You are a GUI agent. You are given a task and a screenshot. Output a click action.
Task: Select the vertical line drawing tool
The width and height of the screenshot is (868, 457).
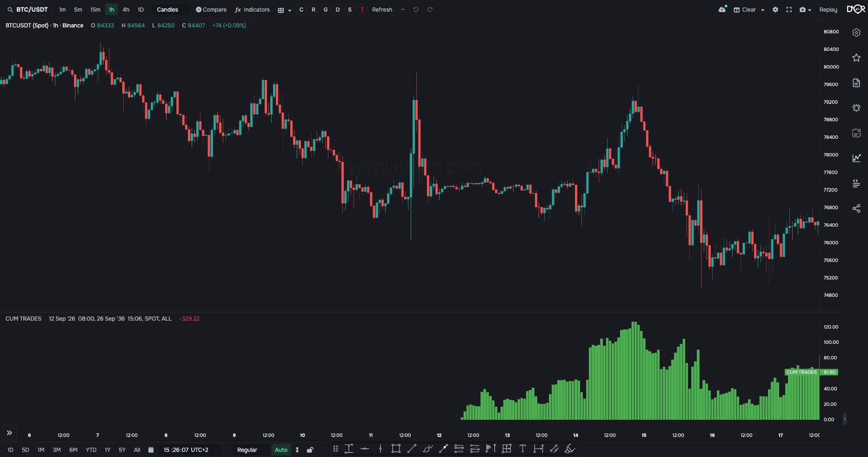pos(381,449)
